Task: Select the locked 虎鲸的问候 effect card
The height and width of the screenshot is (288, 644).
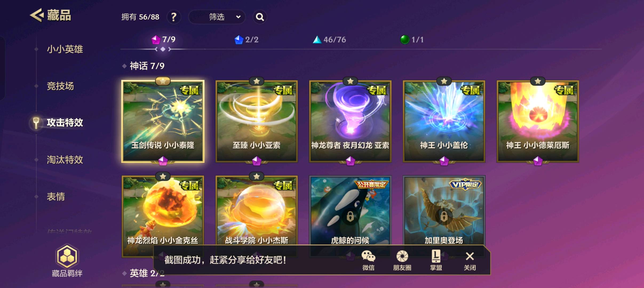Action: (350, 211)
